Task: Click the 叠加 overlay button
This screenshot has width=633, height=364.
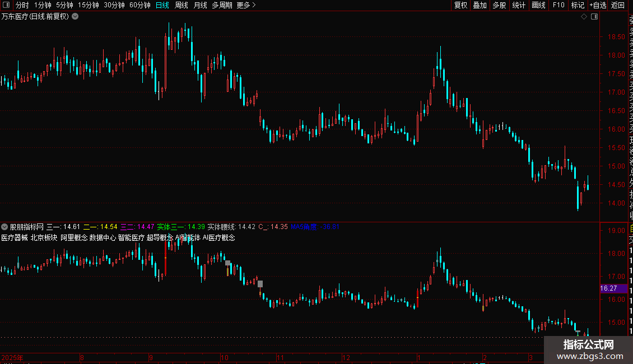Action: 480,5
